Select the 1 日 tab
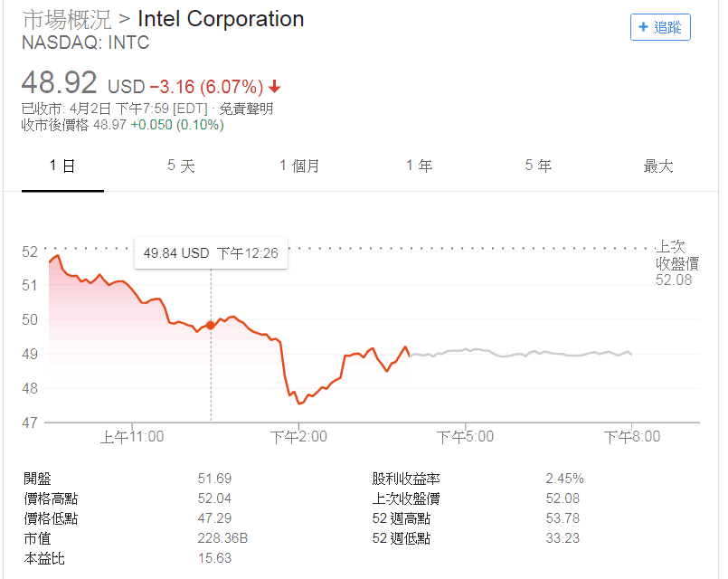The height and width of the screenshot is (579, 728). click(x=62, y=166)
